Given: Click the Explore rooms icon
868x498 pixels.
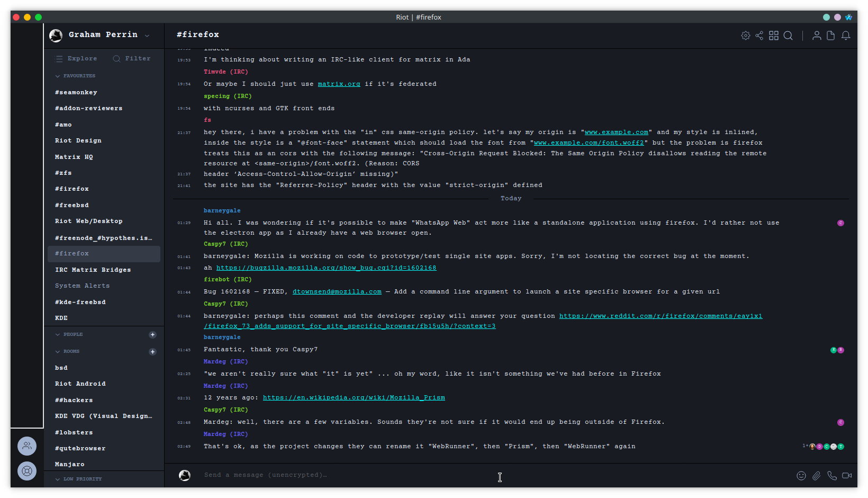Looking at the screenshot, I should pos(59,59).
